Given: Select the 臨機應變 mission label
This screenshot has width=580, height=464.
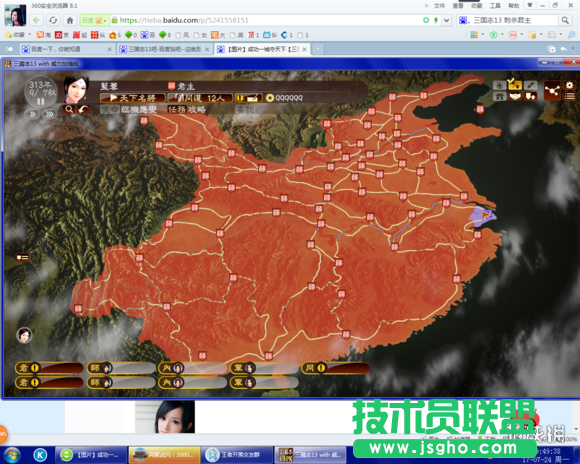Looking at the screenshot, I should 139,110.
